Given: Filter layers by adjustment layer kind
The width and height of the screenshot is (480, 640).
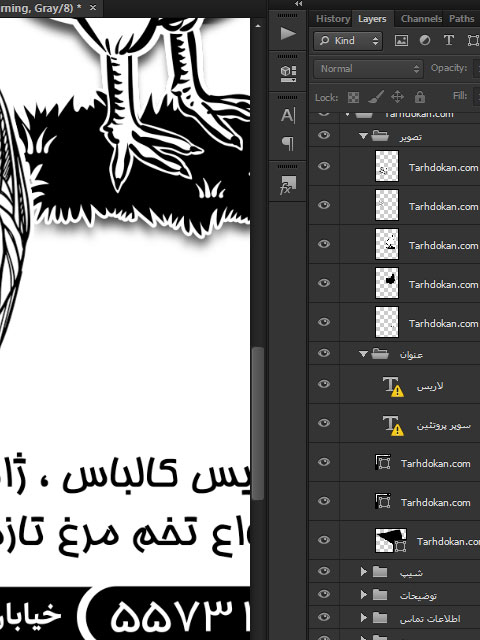Looking at the screenshot, I should point(425,40).
